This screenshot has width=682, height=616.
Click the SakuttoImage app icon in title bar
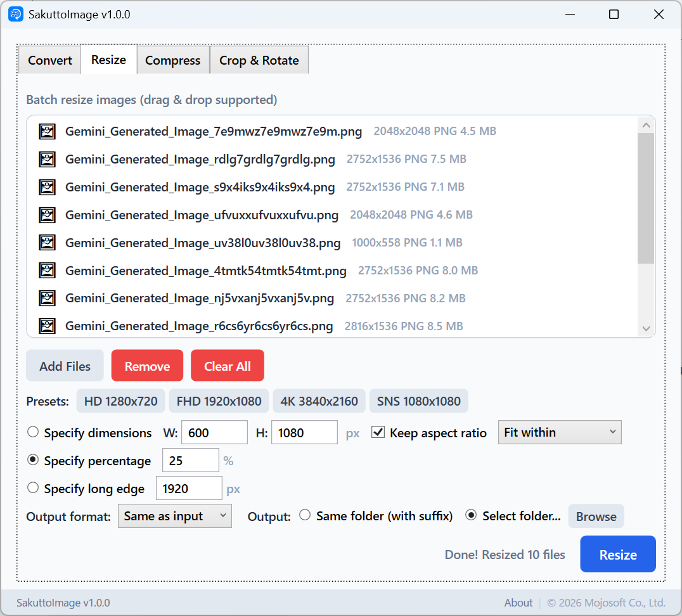[x=16, y=14]
